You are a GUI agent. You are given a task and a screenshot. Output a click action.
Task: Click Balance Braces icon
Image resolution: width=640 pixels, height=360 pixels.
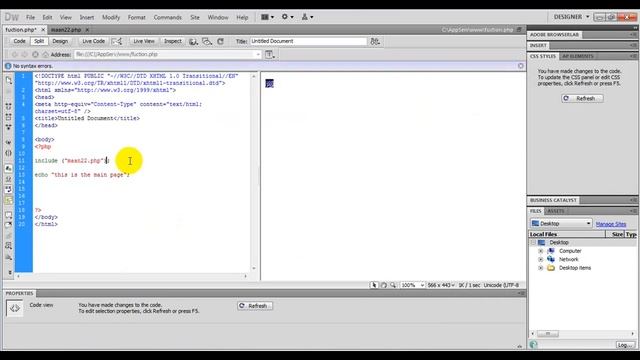[9, 153]
